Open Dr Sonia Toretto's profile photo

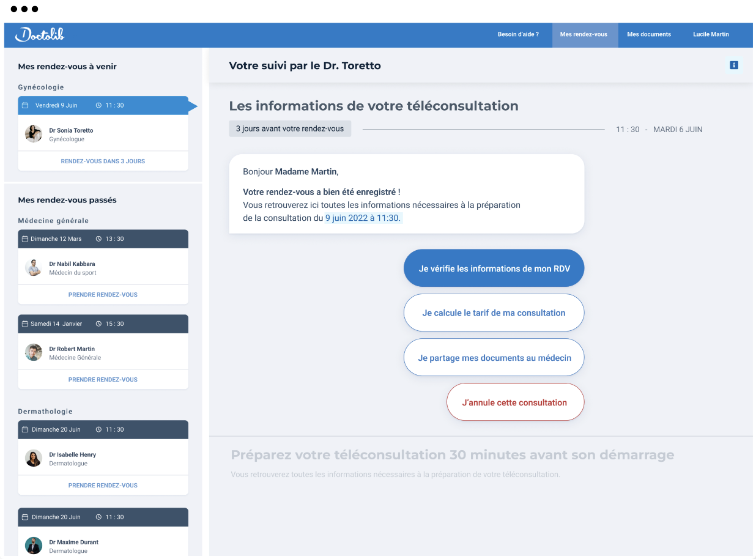coord(34,134)
